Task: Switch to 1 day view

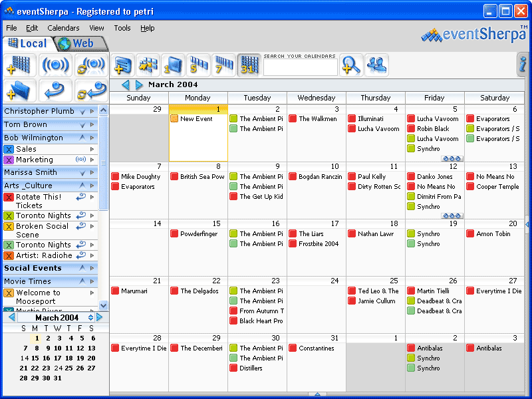Action: point(173,65)
